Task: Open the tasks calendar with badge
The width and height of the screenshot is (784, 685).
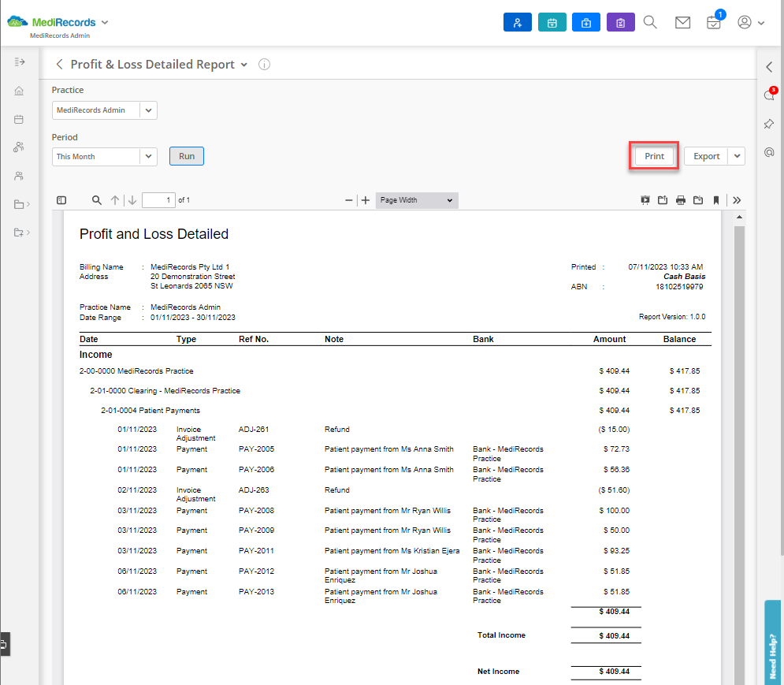Action: click(714, 22)
